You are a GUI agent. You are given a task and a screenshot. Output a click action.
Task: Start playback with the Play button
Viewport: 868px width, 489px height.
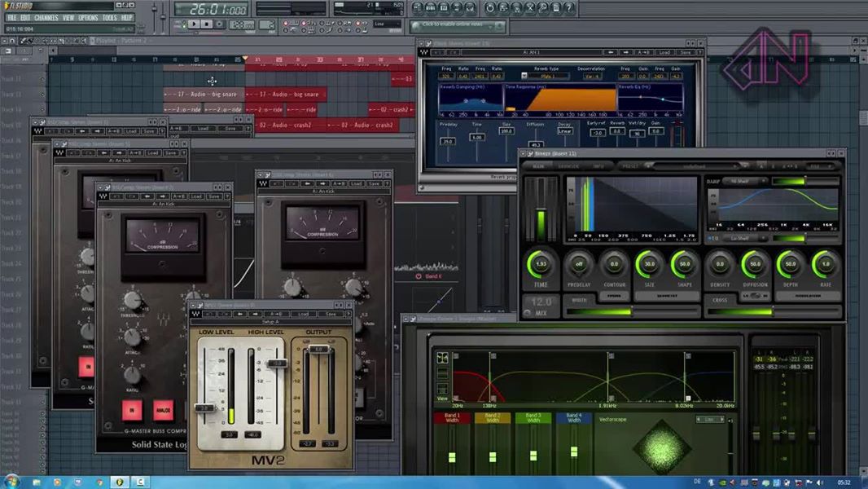pos(193,24)
